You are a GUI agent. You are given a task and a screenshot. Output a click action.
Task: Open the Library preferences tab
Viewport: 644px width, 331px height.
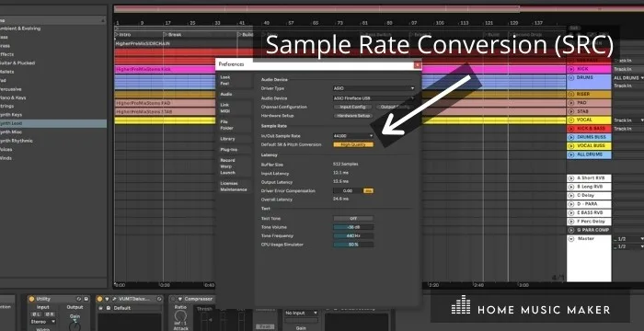tap(234, 139)
